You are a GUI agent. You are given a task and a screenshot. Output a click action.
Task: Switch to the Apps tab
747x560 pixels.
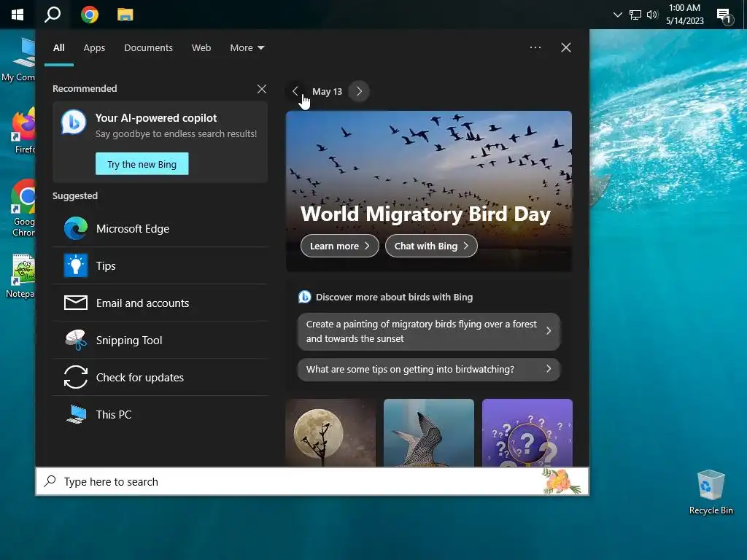click(x=94, y=47)
